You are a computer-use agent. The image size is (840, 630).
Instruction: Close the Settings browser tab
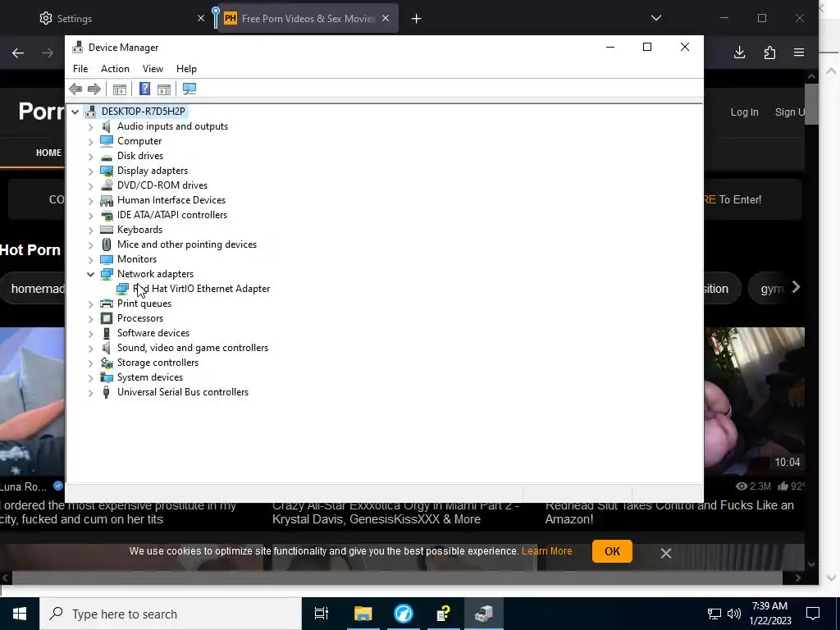pyautogui.click(x=201, y=19)
